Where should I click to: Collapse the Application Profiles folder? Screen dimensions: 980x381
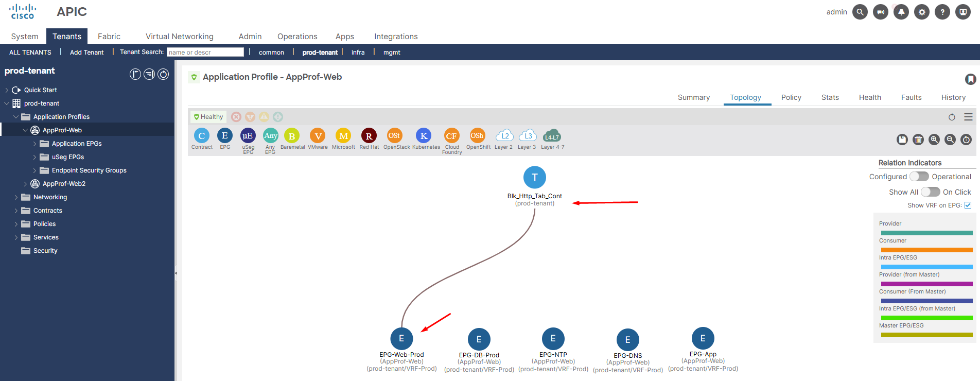click(x=16, y=117)
